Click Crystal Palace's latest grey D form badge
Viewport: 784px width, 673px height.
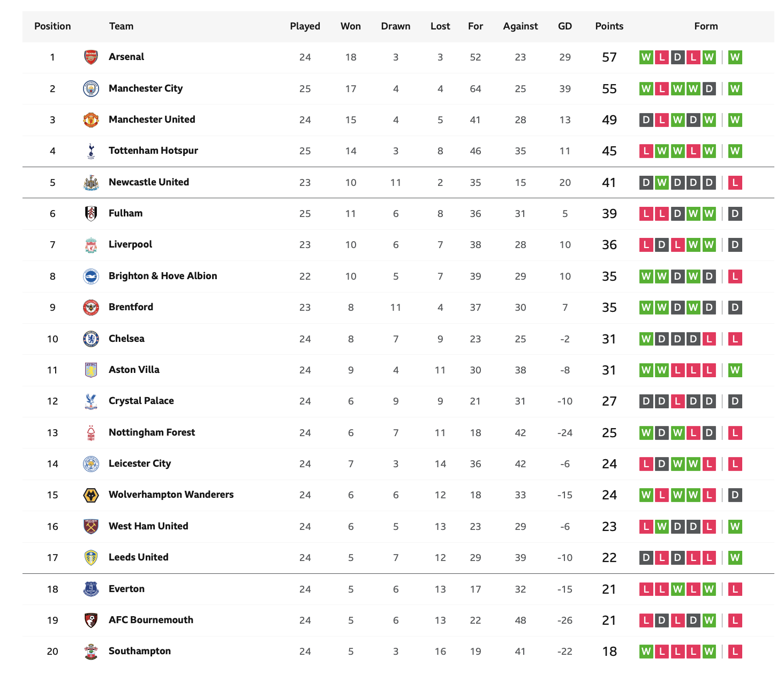(735, 401)
